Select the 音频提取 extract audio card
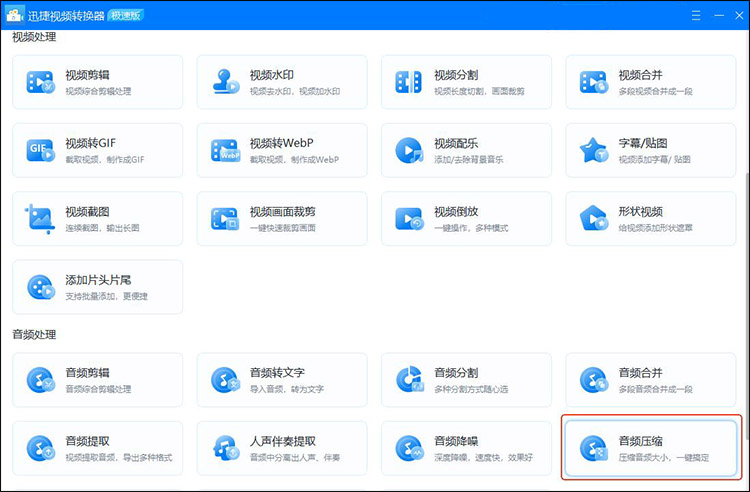Image resolution: width=750 pixels, height=492 pixels. [98, 448]
